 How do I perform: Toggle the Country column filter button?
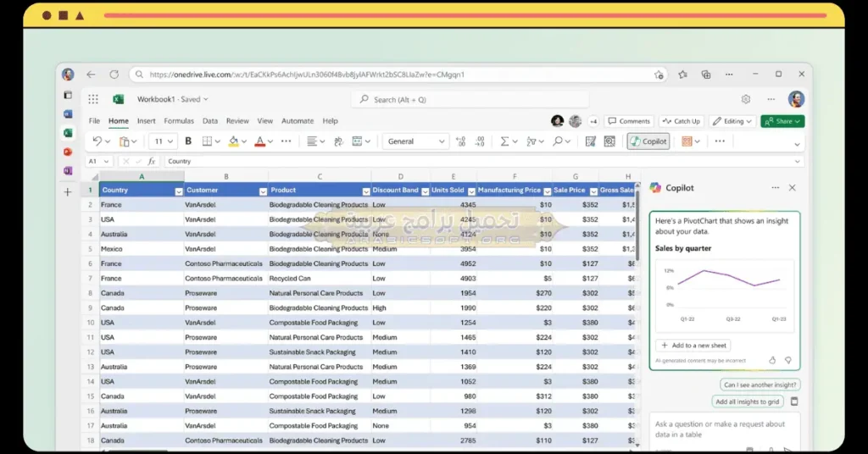[179, 191]
